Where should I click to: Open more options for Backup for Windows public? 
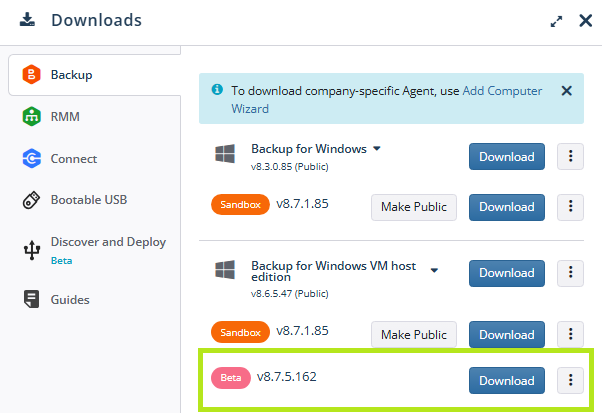571,157
